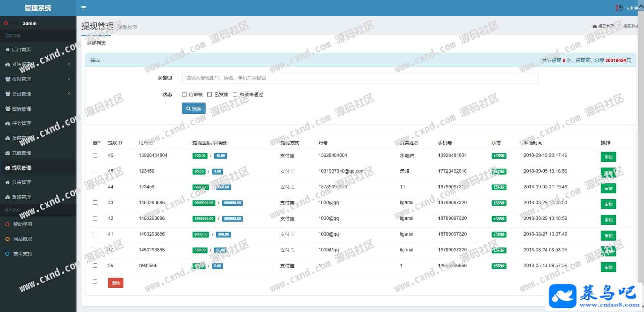Open 提现管理 in the sidebar menu

(x=21, y=168)
